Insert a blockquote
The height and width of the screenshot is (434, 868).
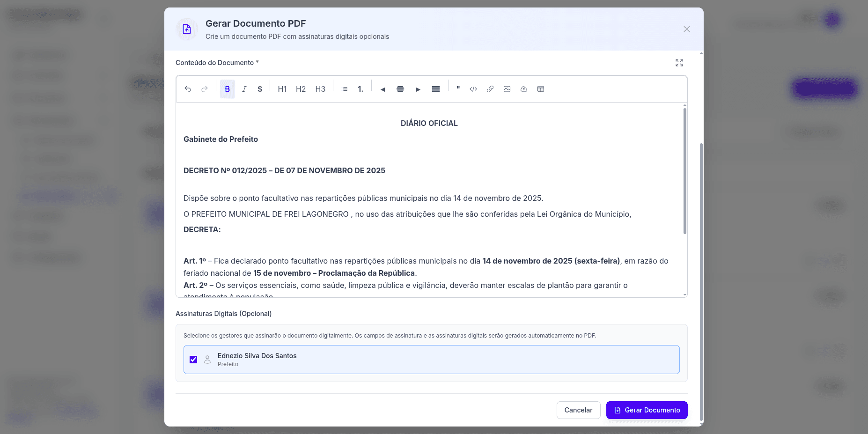tap(457, 89)
